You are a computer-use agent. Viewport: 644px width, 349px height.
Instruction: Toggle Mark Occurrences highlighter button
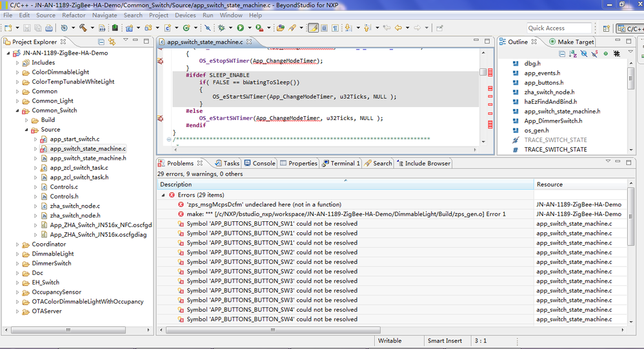314,28
